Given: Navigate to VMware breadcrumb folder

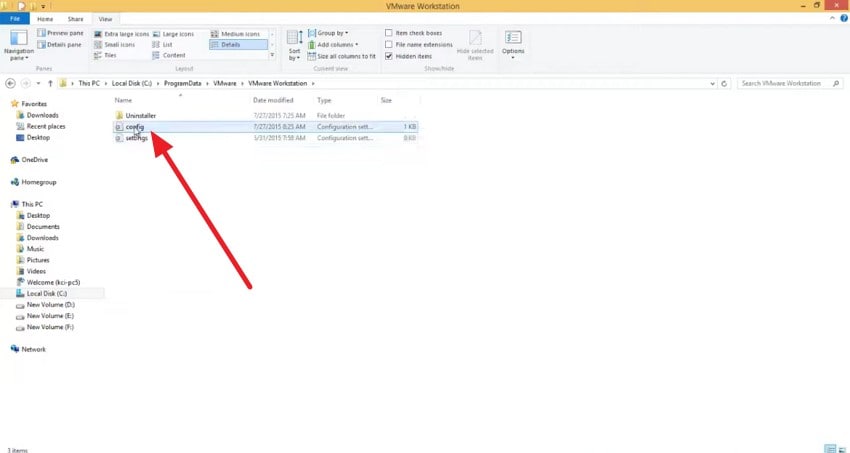Looking at the screenshot, I should tap(225, 83).
